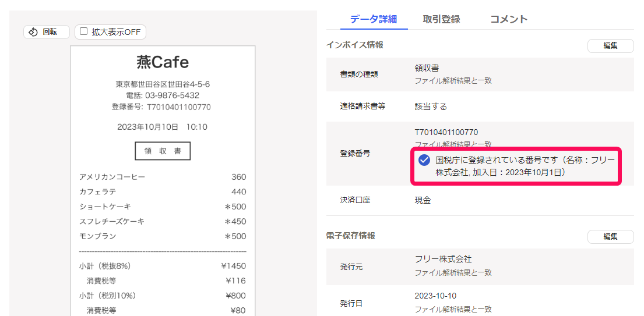Image resolution: width=644 pixels, height=316 pixels.
Task: Click the 小計（税抜8%） row
Action: [x=163, y=266]
